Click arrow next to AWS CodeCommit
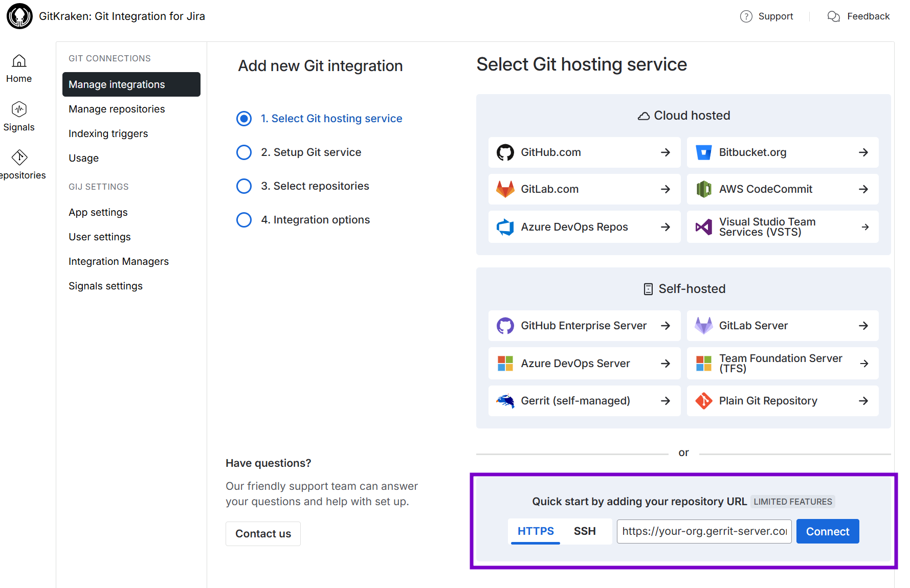The width and height of the screenshot is (910, 588). [x=863, y=189]
